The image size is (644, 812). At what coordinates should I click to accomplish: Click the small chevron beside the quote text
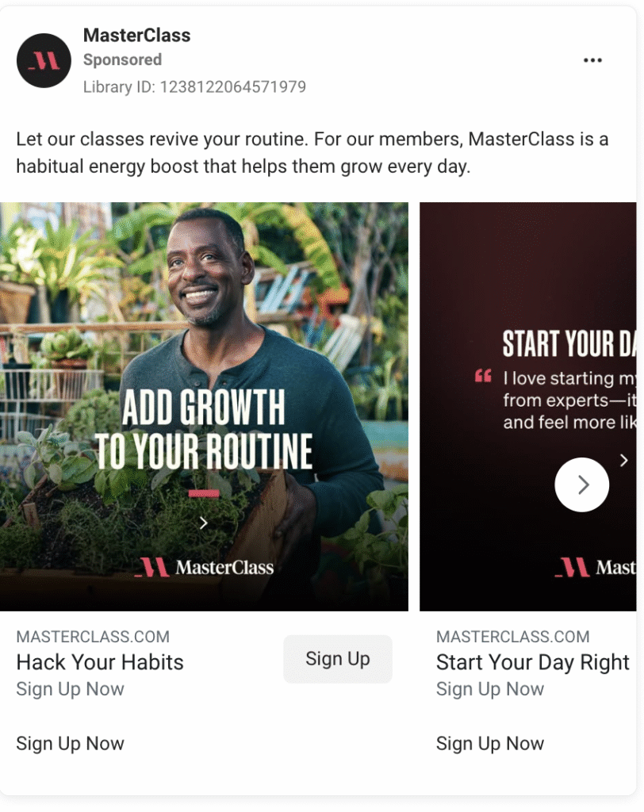pyautogui.click(x=624, y=461)
